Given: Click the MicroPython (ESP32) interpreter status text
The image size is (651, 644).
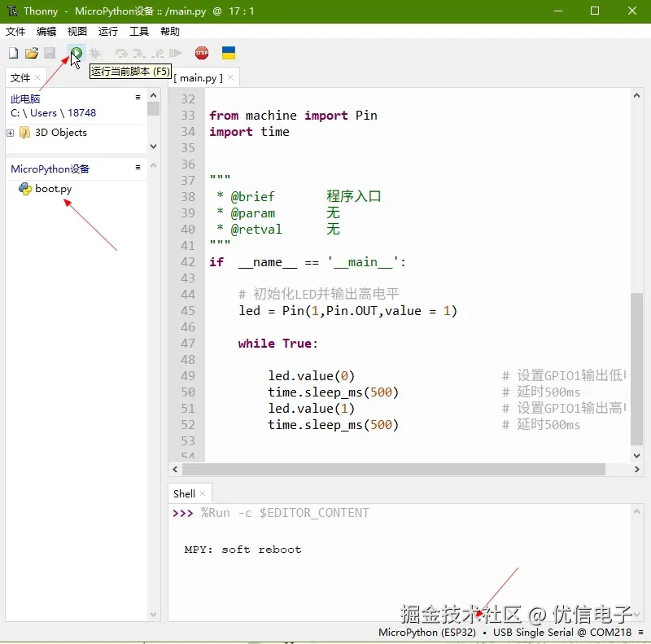Looking at the screenshot, I should pyautogui.click(x=426, y=633).
